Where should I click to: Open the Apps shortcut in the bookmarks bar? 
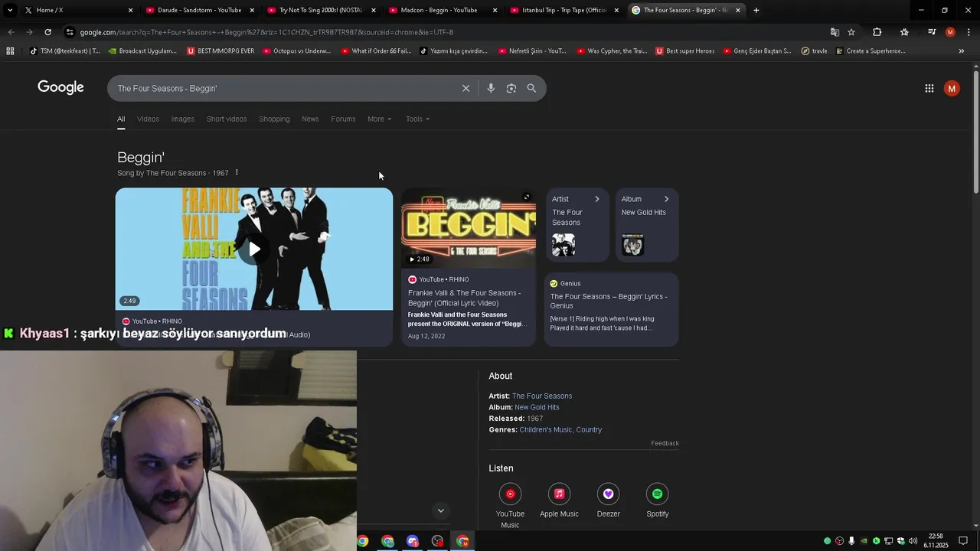coord(10,51)
